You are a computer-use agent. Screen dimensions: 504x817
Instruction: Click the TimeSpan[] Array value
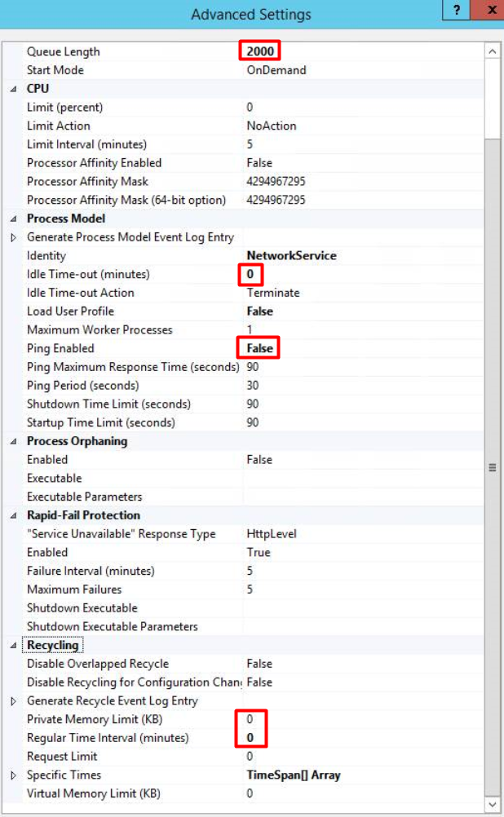[x=294, y=775]
